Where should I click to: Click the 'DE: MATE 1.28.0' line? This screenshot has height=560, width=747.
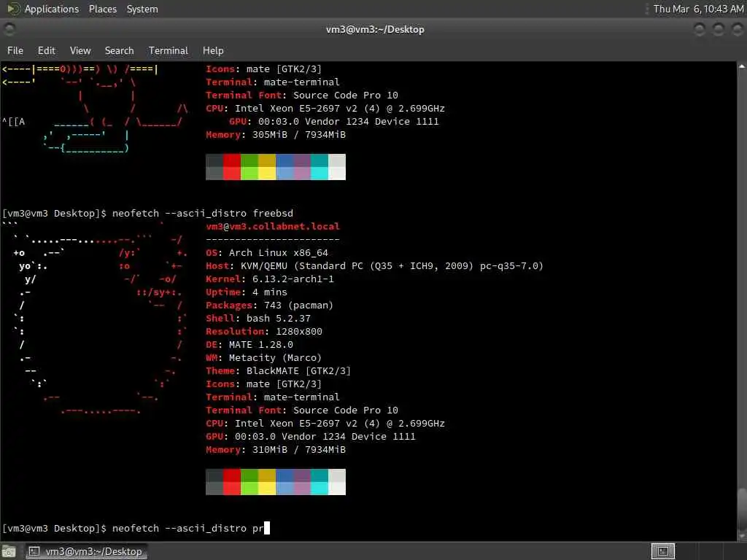click(x=249, y=345)
